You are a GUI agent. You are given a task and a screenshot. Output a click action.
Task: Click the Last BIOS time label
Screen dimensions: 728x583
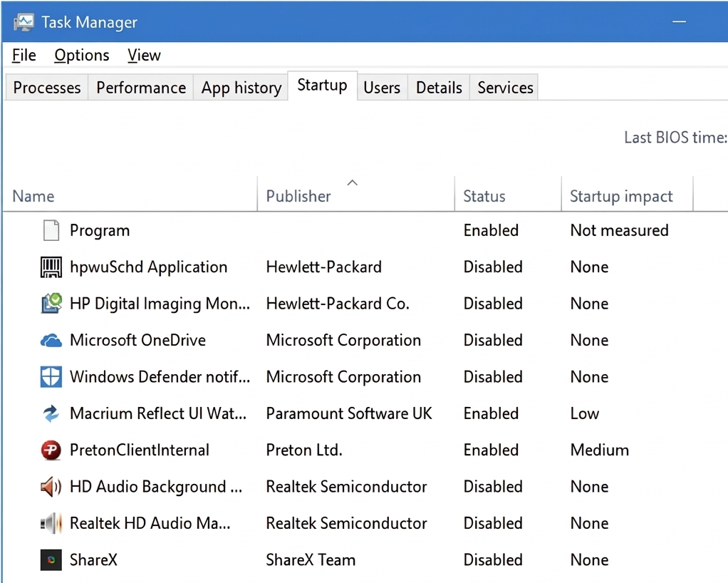pyautogui.click(x=675, y=138)
